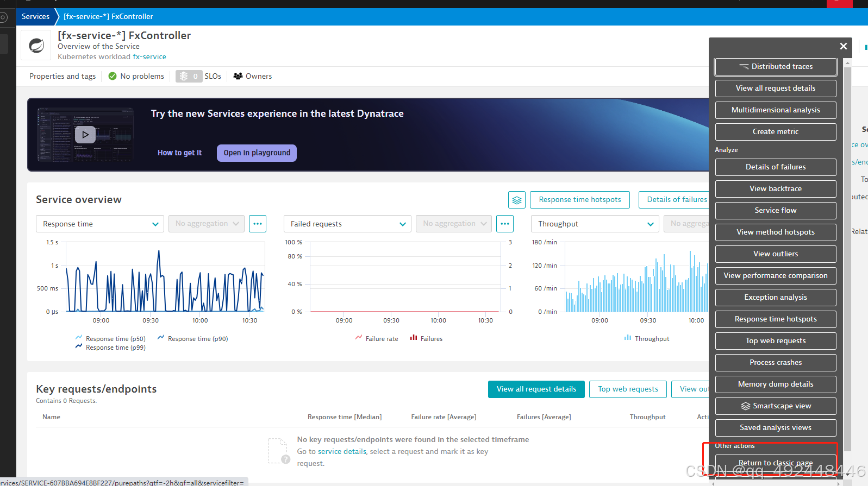The height and width of the screenshot is (486, 868).
Task: Click teal View all request details button
Action: [536, 389]
